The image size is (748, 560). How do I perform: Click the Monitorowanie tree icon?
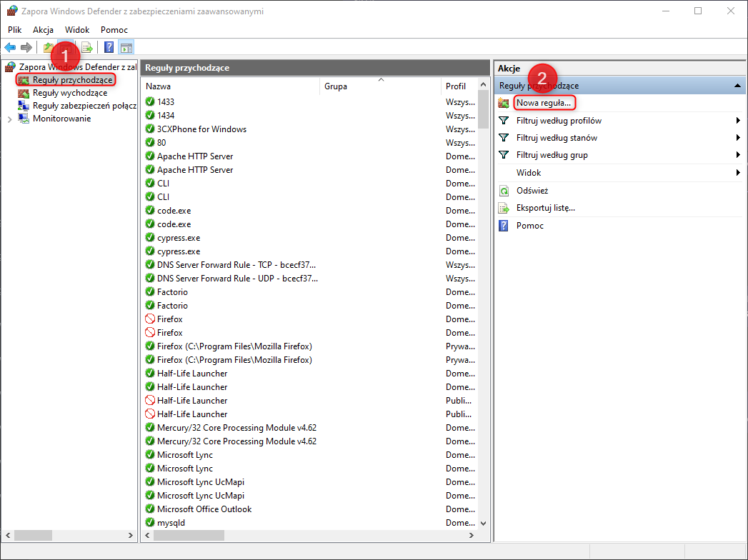tap(24, 119)
